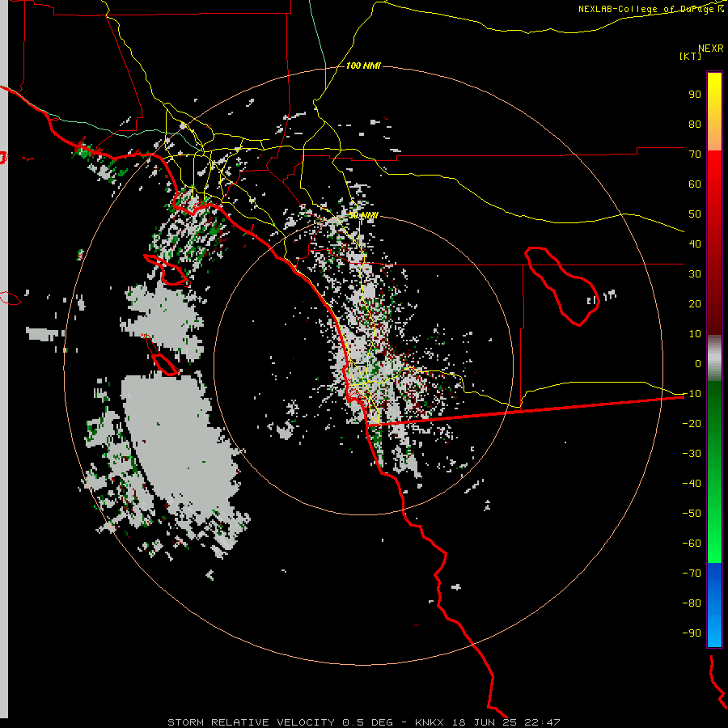Click the -50 scale value
This screenshot has height=728, width=728.
click(692, 514)
